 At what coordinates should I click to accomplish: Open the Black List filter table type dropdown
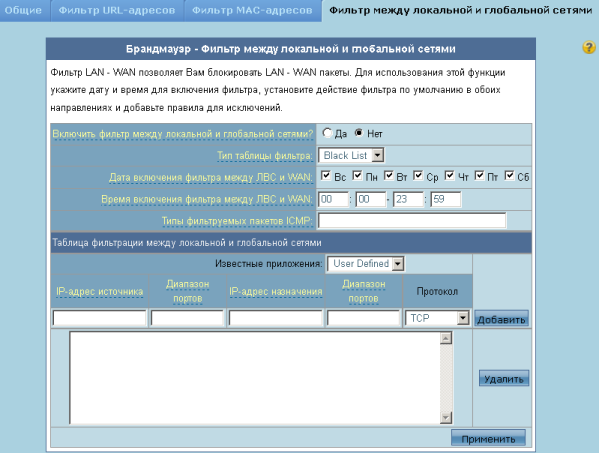351,155
